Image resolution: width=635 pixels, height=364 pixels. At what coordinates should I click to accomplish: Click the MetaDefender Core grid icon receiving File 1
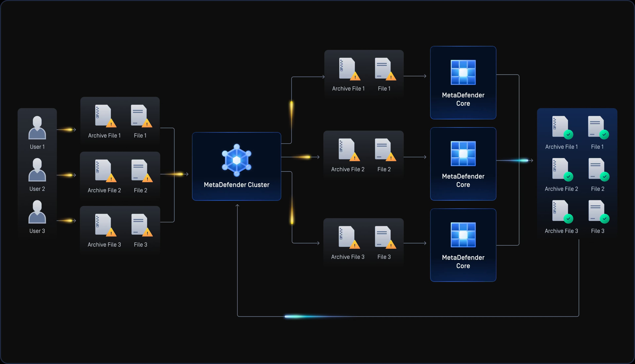[463, 72]
